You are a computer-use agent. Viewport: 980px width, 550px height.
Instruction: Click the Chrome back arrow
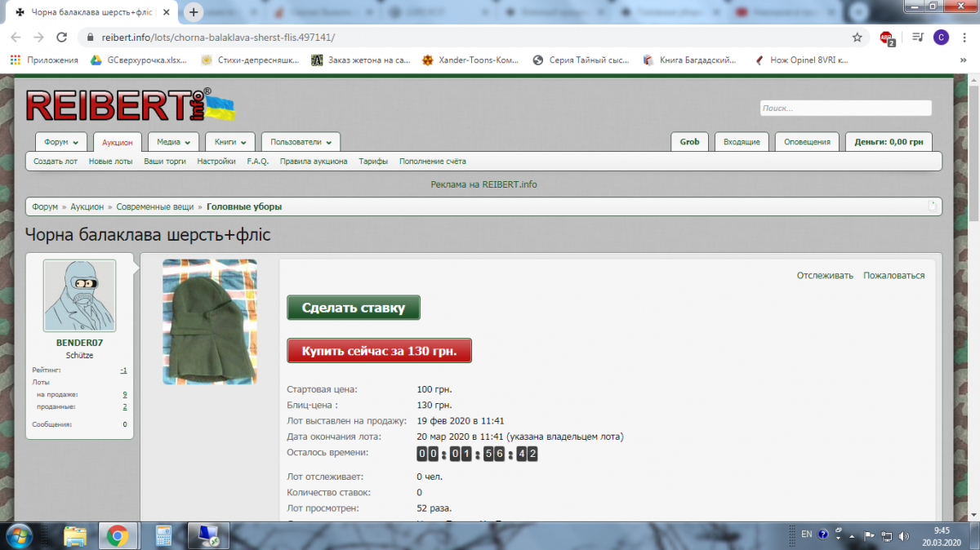(16, 38)
